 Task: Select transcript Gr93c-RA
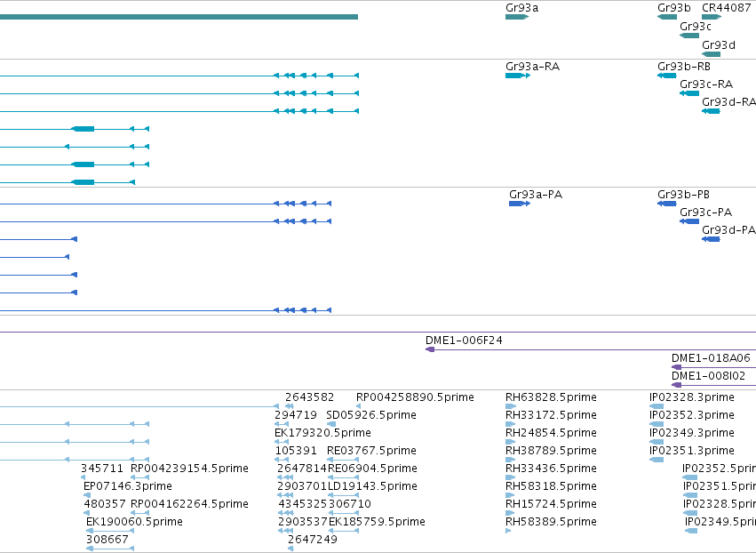click(x=689, y=93)
